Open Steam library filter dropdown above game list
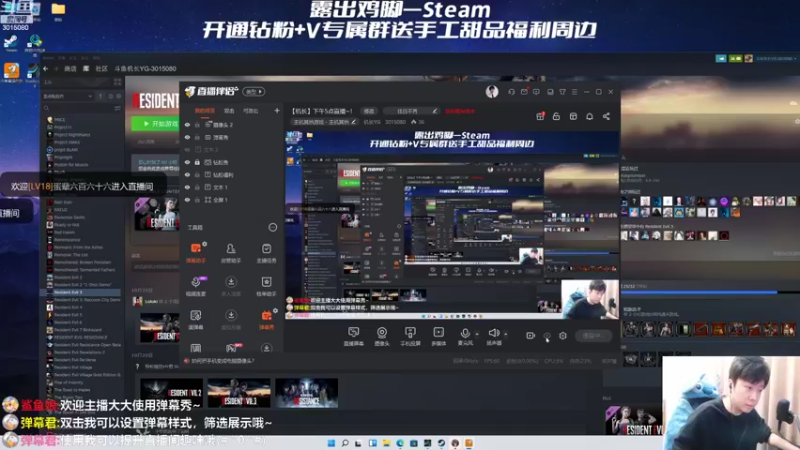800x450 pixels. pos(67,96)
